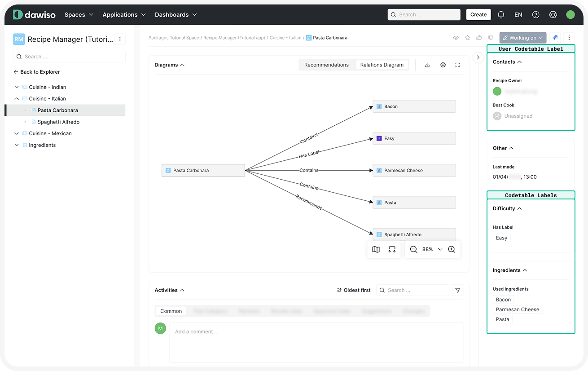Toggle the watch eye icon

coord(456,38)
